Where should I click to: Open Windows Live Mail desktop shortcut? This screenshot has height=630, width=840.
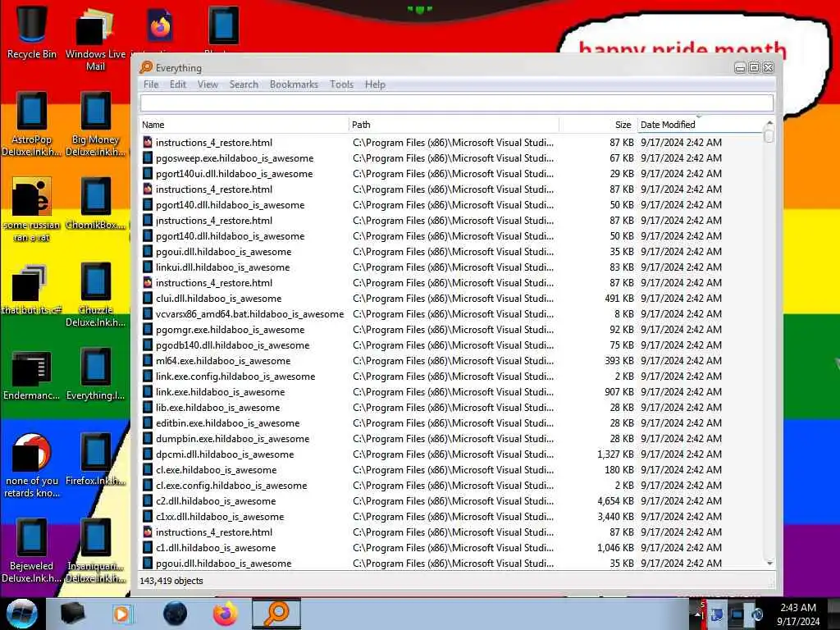[95, 39]
